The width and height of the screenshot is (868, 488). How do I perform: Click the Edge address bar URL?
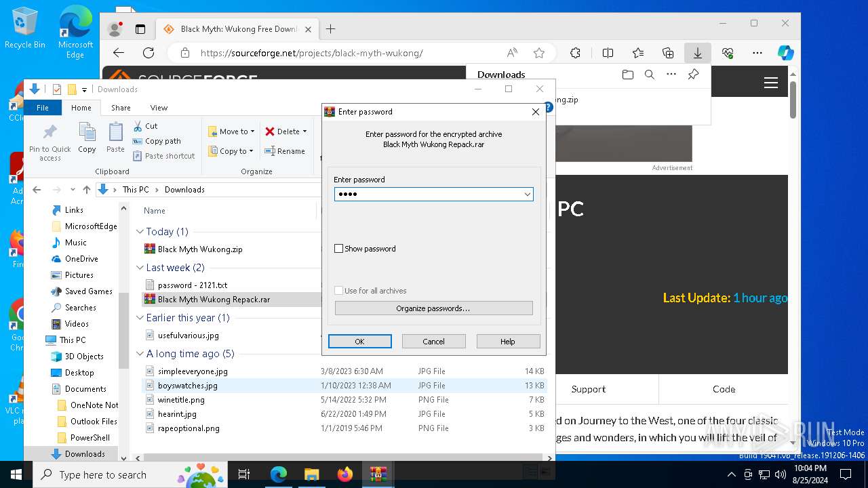[x=312, y=53]
